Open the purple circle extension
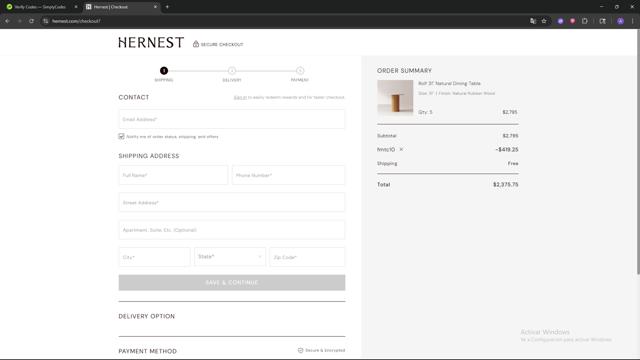The width and height of the screenshot is (640, 360). pyautogui.click(x=560, y=21)
